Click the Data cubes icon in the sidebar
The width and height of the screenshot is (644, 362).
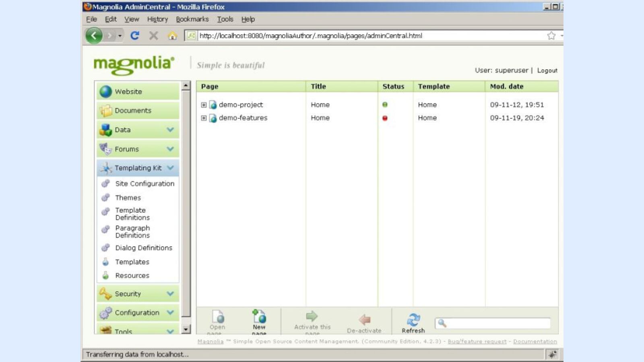106,130
